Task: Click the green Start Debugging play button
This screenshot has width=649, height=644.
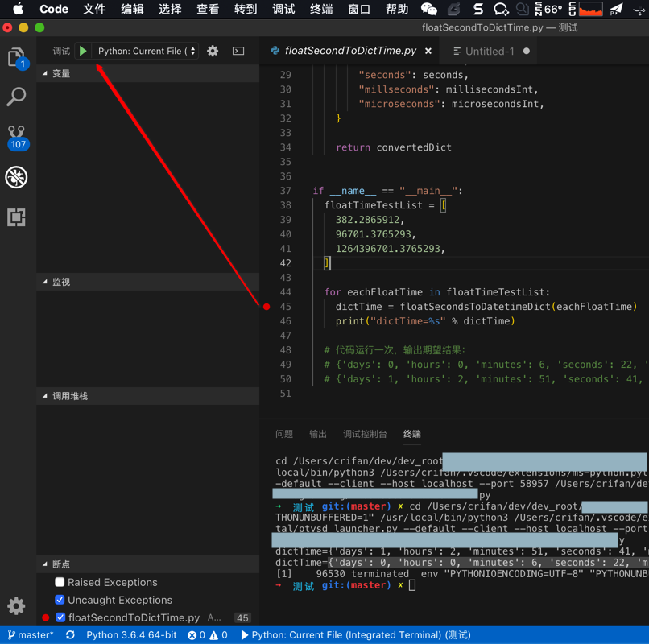Action: pos(83,51)
